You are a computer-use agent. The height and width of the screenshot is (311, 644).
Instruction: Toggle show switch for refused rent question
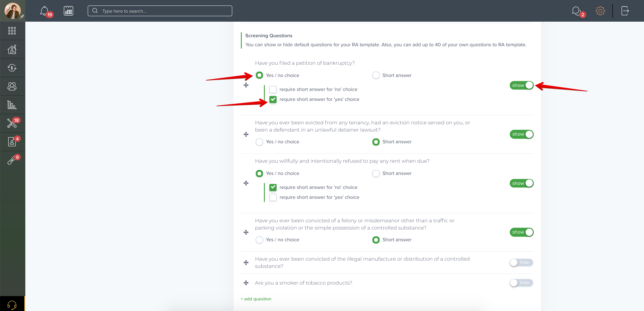[522, 183]
